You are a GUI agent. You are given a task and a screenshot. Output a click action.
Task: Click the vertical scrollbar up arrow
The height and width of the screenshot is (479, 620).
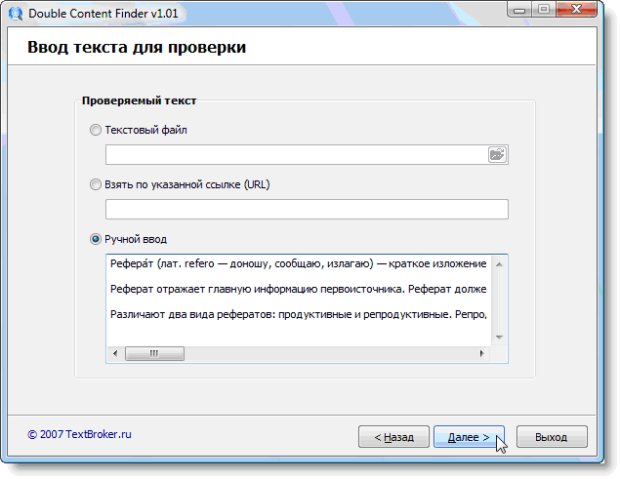point(499,264)
